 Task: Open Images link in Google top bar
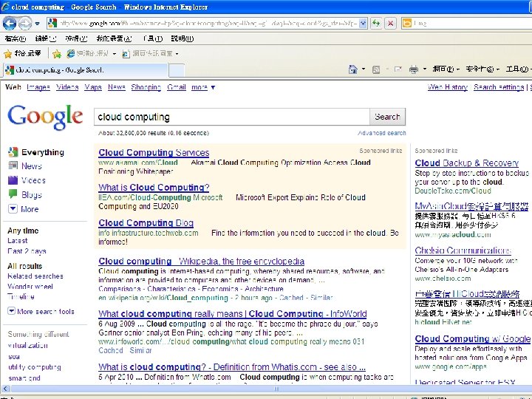(38, 87)
